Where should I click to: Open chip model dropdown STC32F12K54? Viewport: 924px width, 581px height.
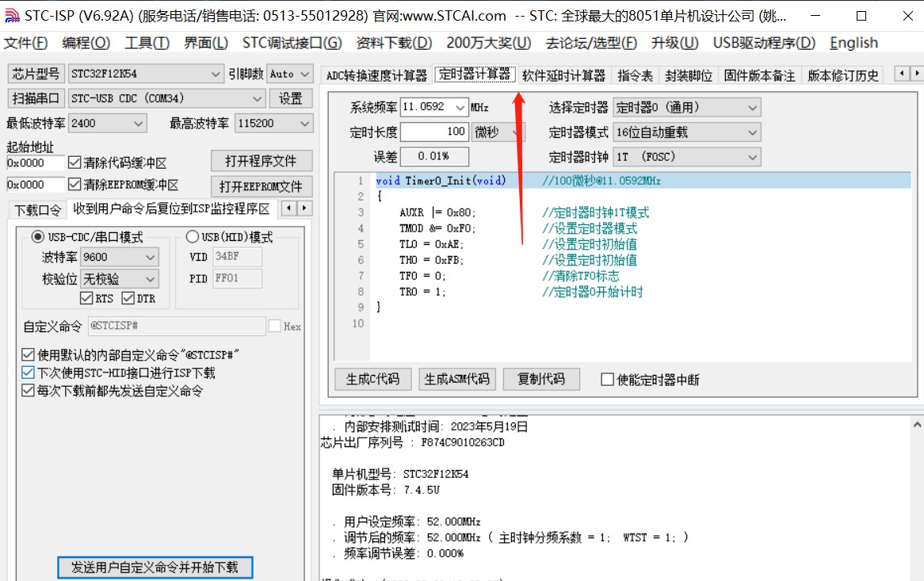pos(146,74)
